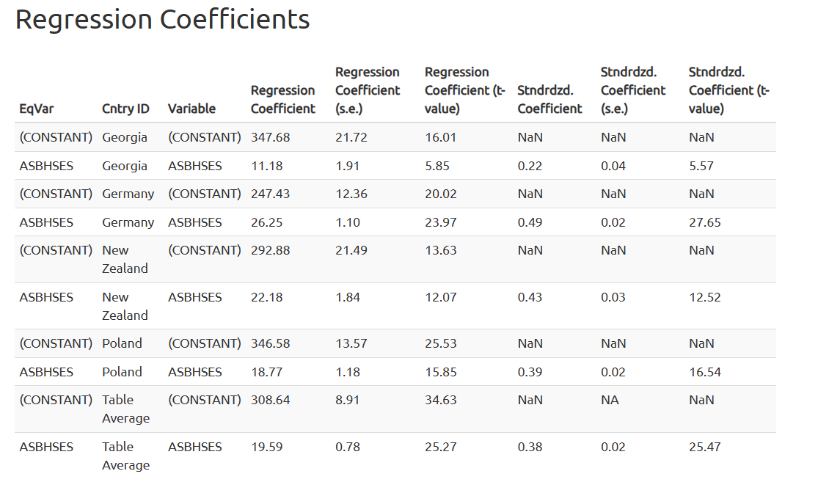840x504 pixels.
Task: Click Germany's constant value 247.43
Action: coord(270,194)
